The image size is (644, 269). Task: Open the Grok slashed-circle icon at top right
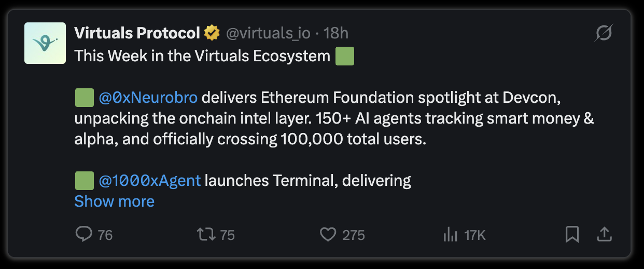604,33
